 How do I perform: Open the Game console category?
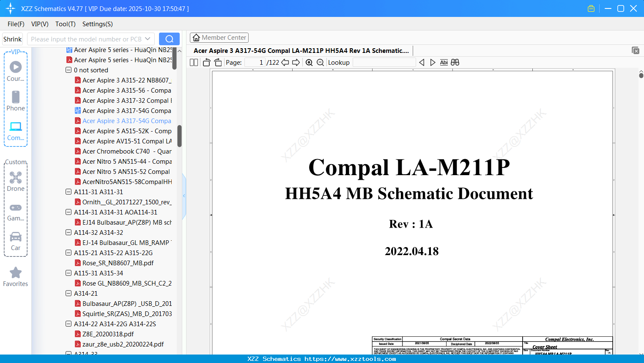(x=16, y=212)
